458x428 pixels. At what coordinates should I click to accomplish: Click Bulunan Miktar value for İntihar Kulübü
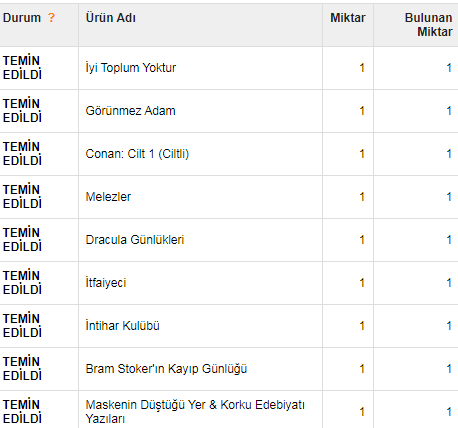pyautogui.click(x=449, y=326)
